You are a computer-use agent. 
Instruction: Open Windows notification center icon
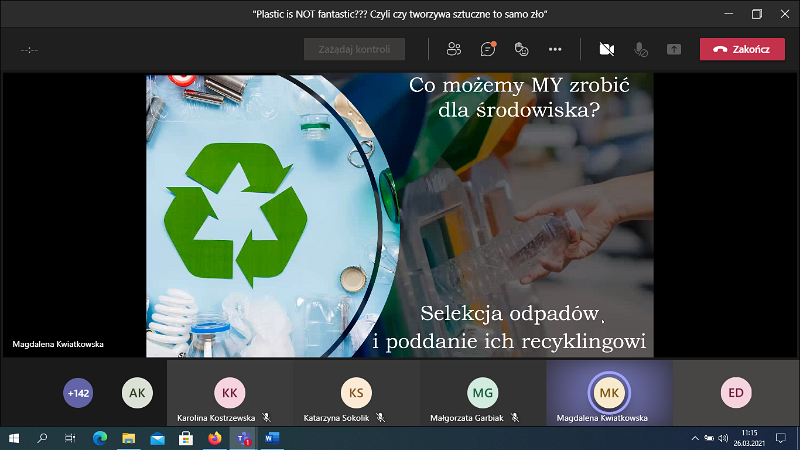(x=781, y=438)
